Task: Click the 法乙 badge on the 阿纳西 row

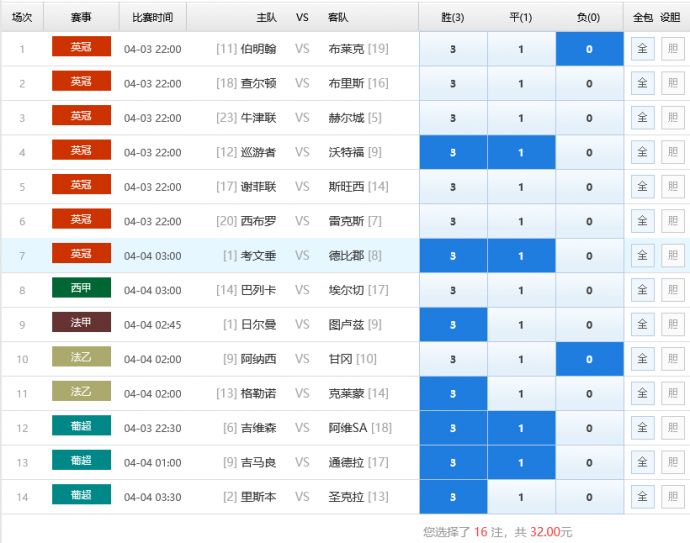Action: [x=81, y=358]
